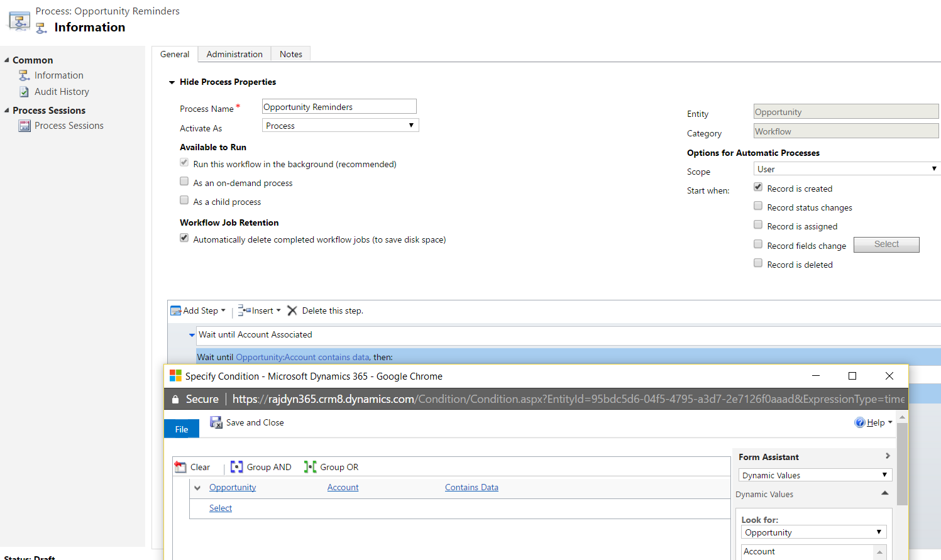941x560 pixels.
Task: Click the Contains Data operator link
Action: tap(471, 488)
